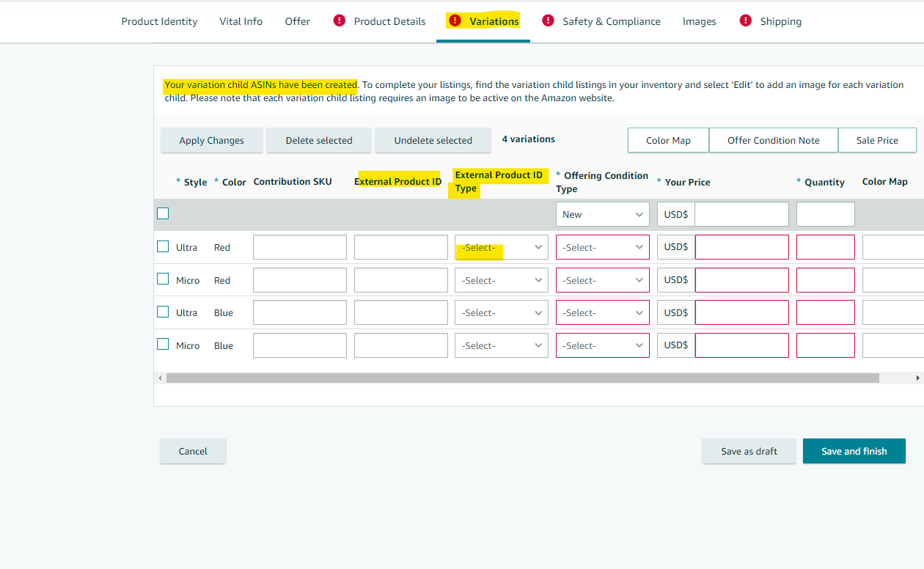Click Contribution SKU field for Micro Red row
The width and height of the screenshot is (924, 569).
click(299, 280)
